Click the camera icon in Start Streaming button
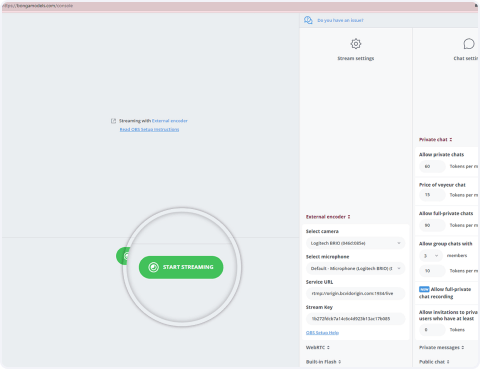This screenshot has width=480, height=369. (153, 267)
